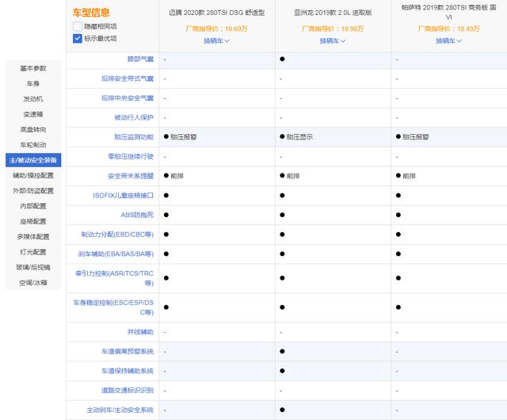
Task: Go to 发动机 section
Action: click(x=33, y=99)
